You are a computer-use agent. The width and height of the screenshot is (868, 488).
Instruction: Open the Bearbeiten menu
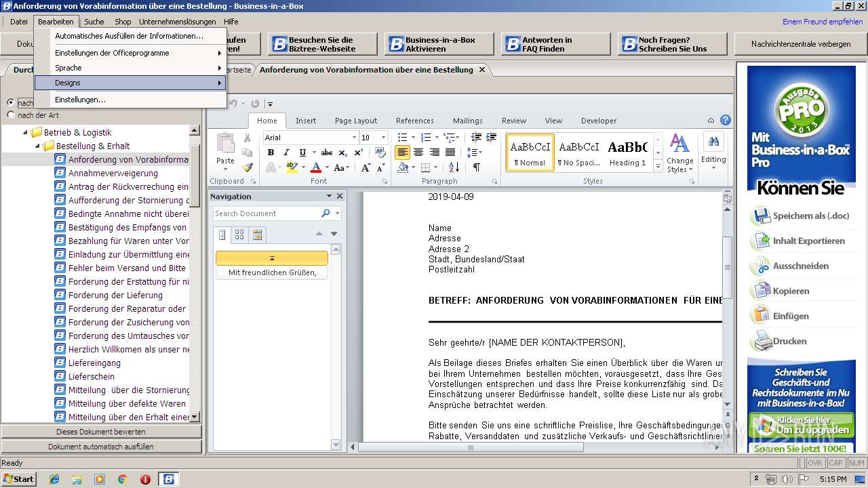click(56, 22)
